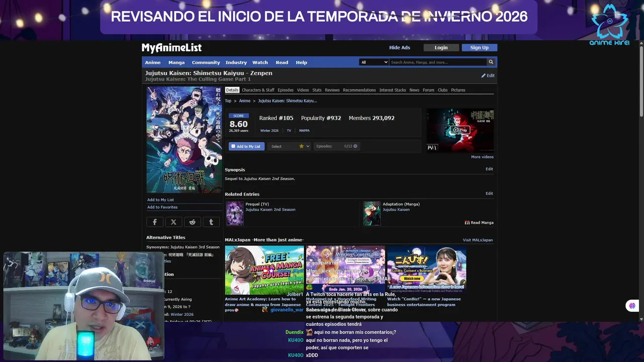644x362 pixels.
Task: Switch to the Stats tab
Action: (317, 90)
